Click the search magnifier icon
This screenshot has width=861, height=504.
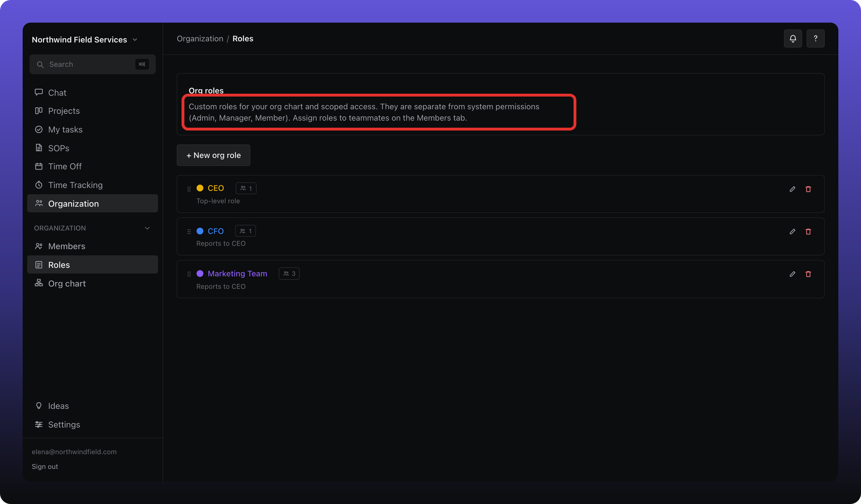click(x=40, y=65)
